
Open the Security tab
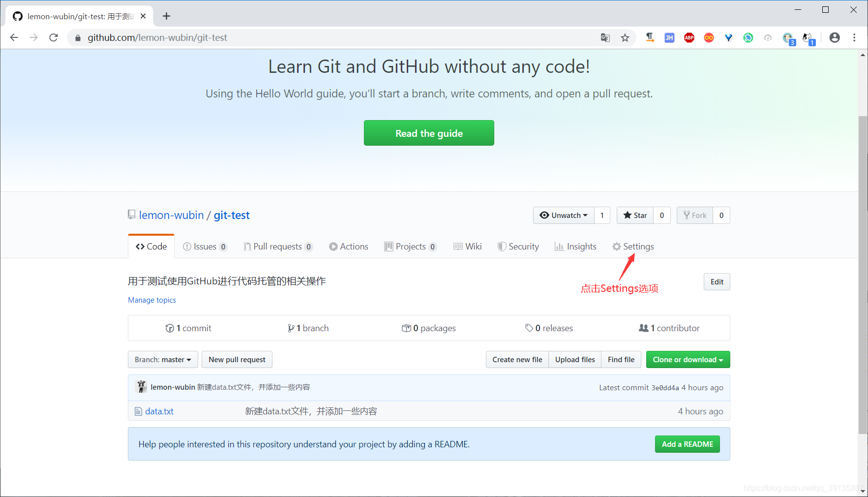(x=518, y=247)
